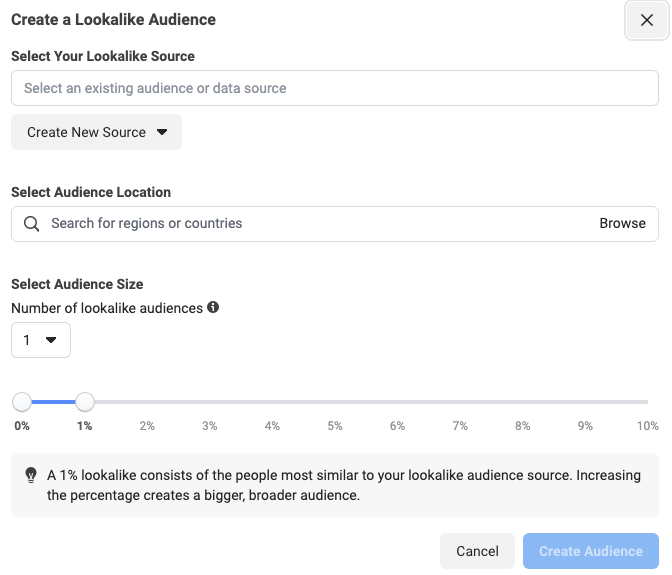
Task: Click the lookalike source input field
Action: pyautogui.click(x=334, y=88)
